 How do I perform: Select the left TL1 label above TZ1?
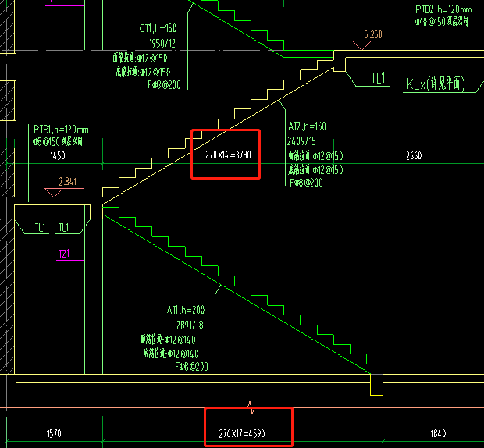[x=40, y=228]
